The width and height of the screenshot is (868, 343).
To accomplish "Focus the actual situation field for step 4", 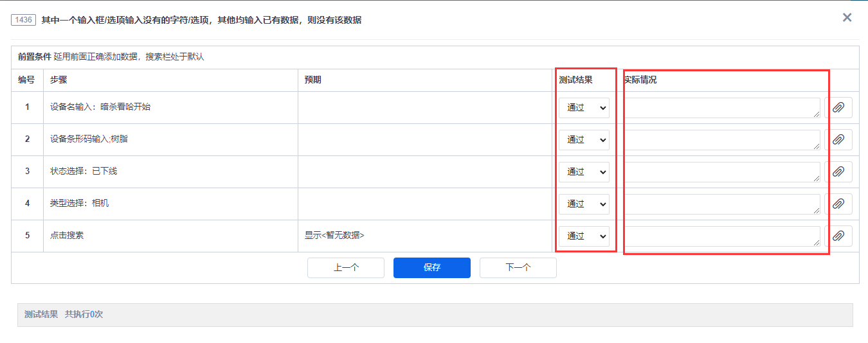I will [x=721, y=204].
